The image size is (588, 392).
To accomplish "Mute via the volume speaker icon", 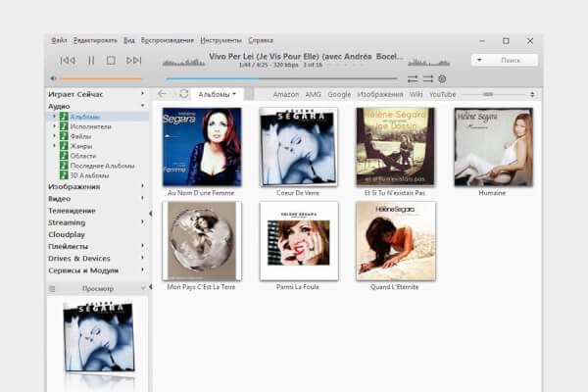I will coord(53,78).
